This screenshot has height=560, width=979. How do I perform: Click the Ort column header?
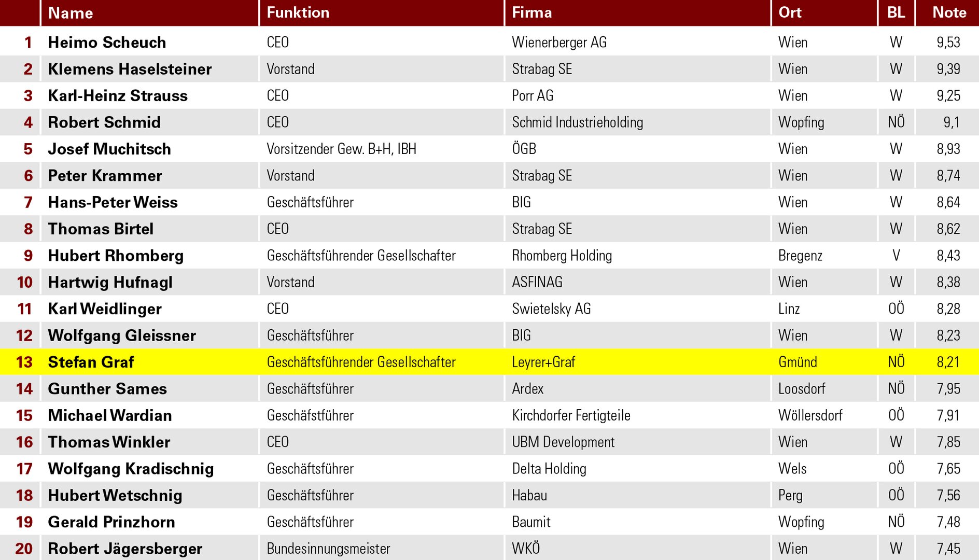(x=790, y=13)
